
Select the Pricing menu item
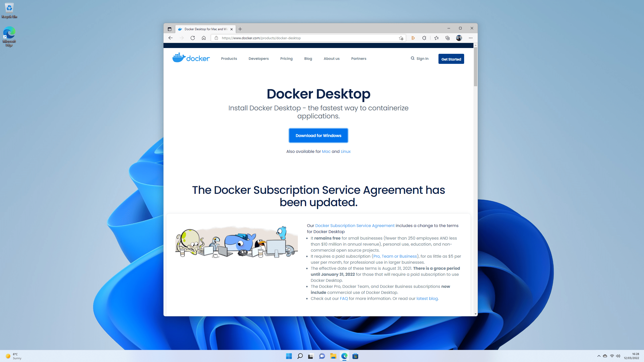click(x=287, y=58)
